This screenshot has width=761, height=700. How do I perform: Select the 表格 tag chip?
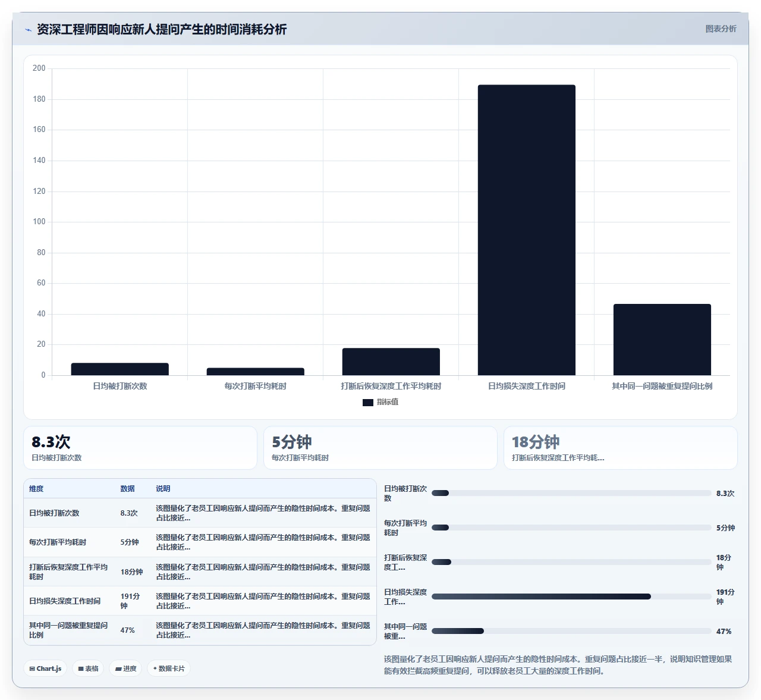click(x=88, y=668)
